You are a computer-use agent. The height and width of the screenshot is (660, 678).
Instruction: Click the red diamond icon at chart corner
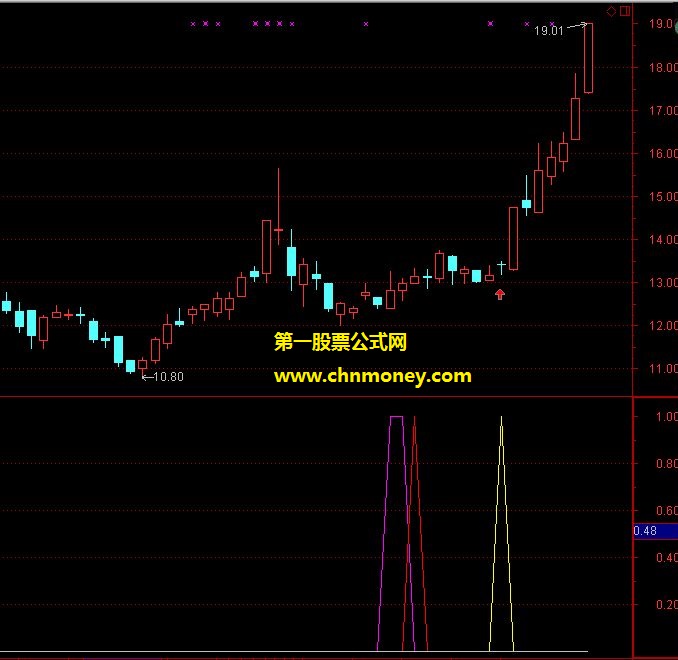point(611,11)
